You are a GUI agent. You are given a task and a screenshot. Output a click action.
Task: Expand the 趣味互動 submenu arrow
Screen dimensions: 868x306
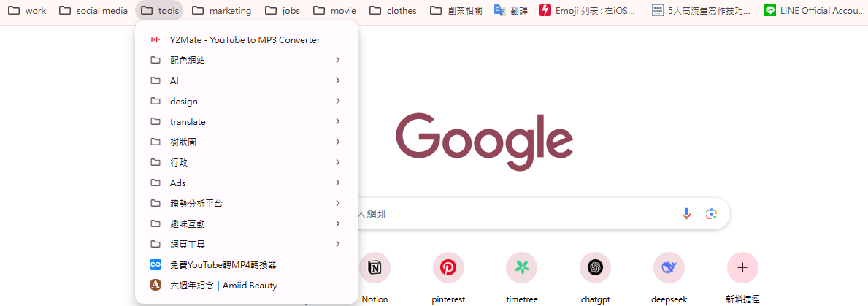click(x=338, y=223)
